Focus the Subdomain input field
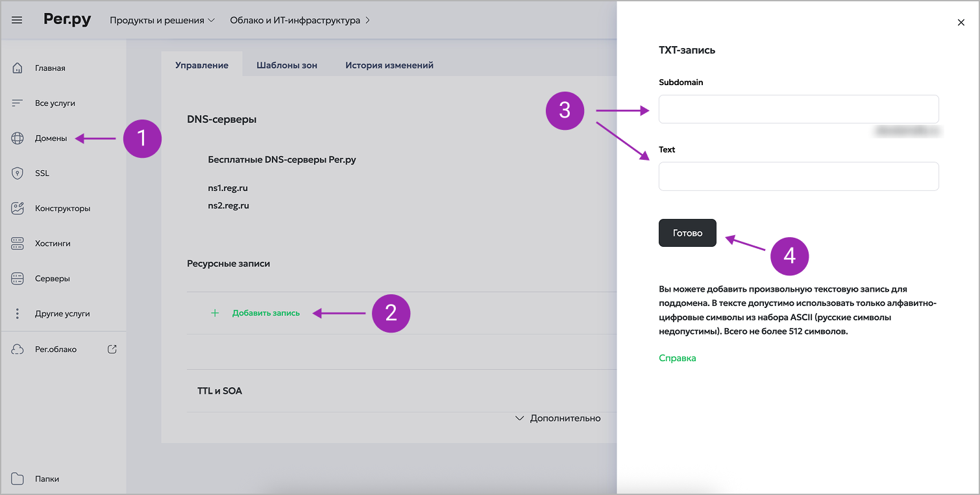The image size is (980, 495). tap(799, 109)
